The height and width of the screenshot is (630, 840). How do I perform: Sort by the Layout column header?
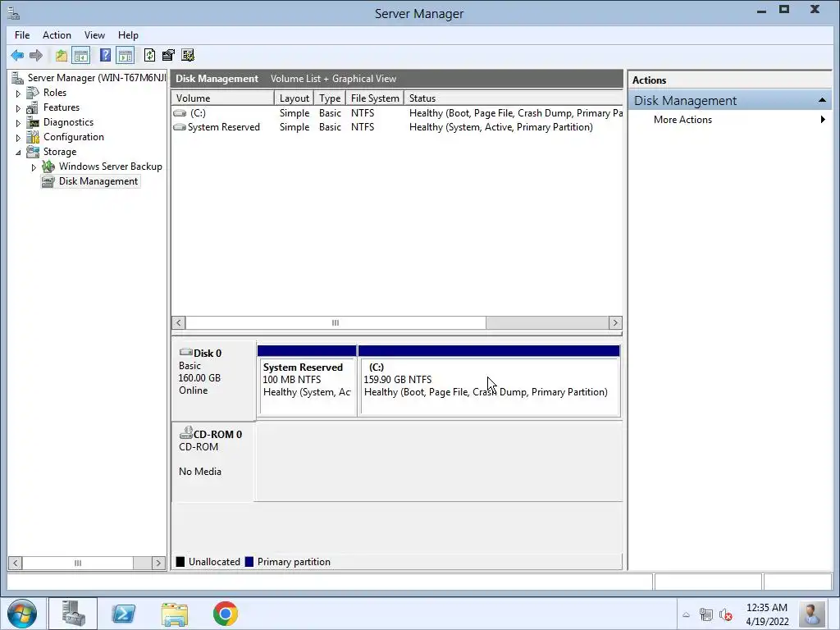[x=294, y=98]
